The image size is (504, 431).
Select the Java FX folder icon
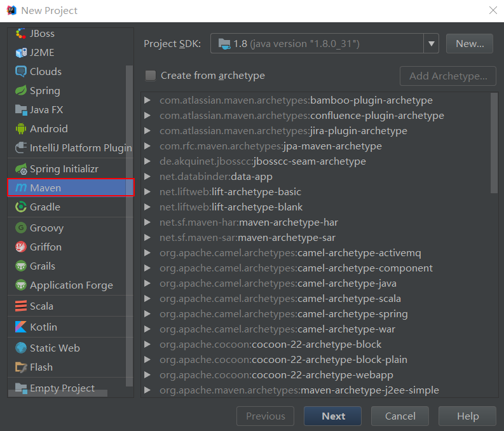click(x=21, y=109)
